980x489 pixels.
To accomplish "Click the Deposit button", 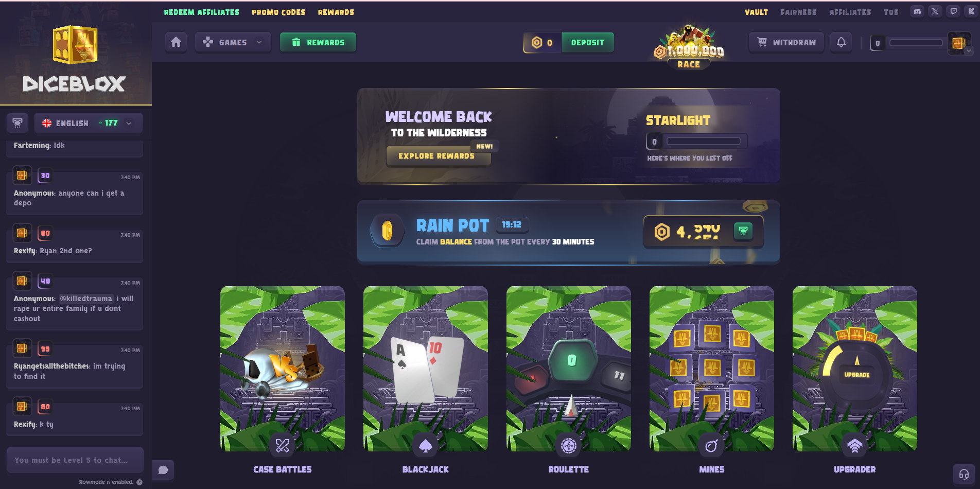I will [587, 42].
